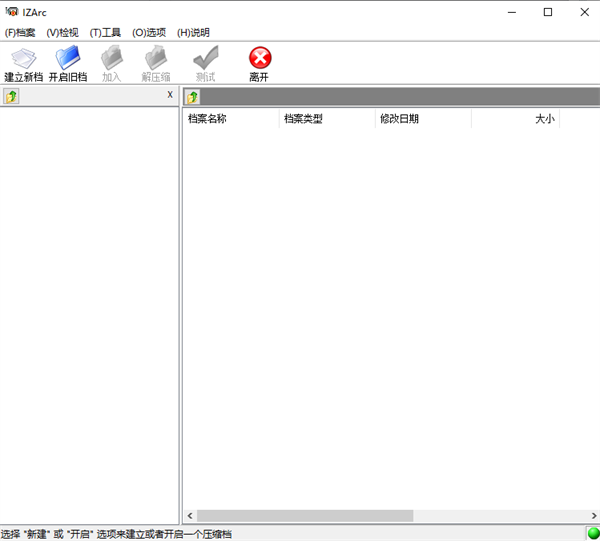This screenshot has height=541, width=600.
Task: Click the 加入 (Add) toolbar icon
Action: [x=111, y=60]
